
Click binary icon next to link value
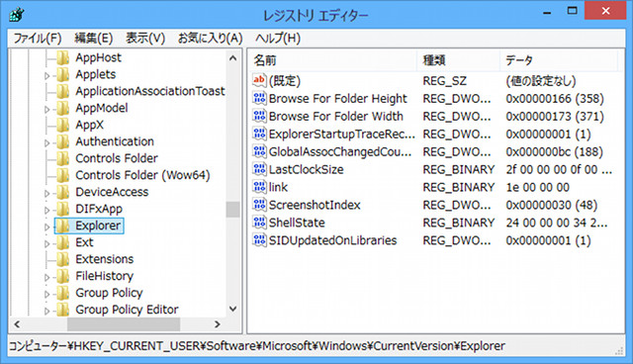click(x=259, y=187)
